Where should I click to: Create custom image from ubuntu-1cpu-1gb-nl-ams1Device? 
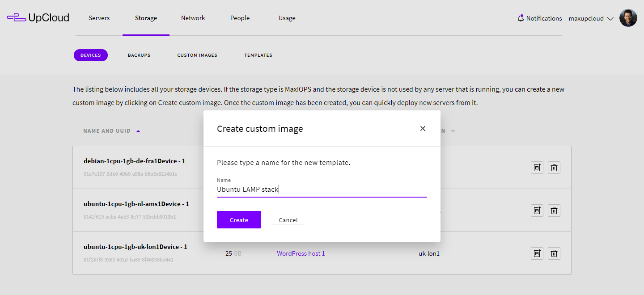pos(537,211)
